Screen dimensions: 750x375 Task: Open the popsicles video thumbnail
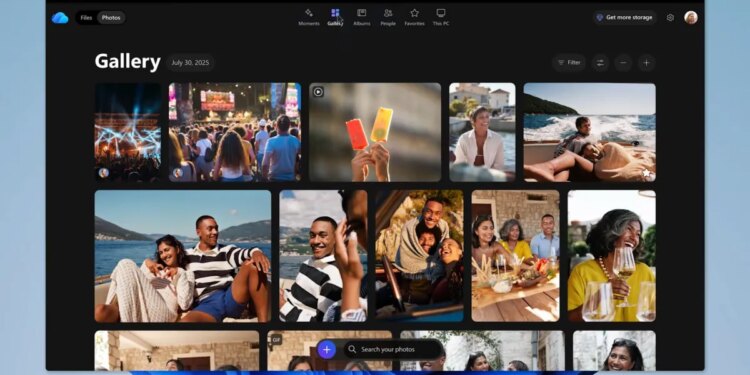pyautogui.click(x=375, y=132)
